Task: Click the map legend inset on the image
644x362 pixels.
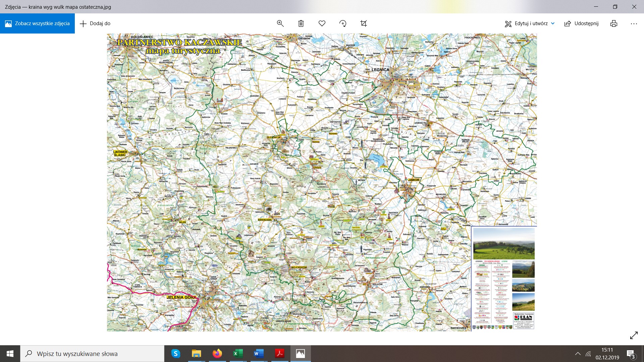Action: 492,292
